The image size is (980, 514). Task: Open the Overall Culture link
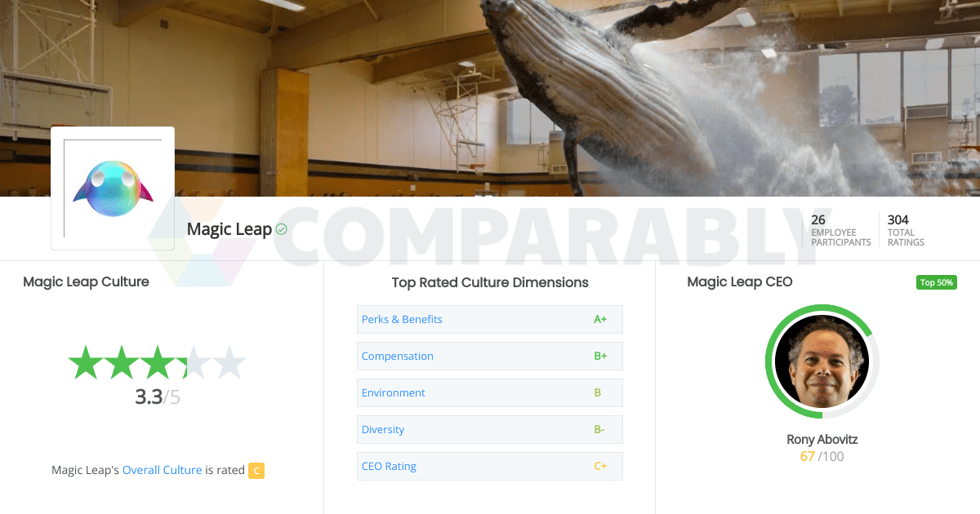pos(162,470)
